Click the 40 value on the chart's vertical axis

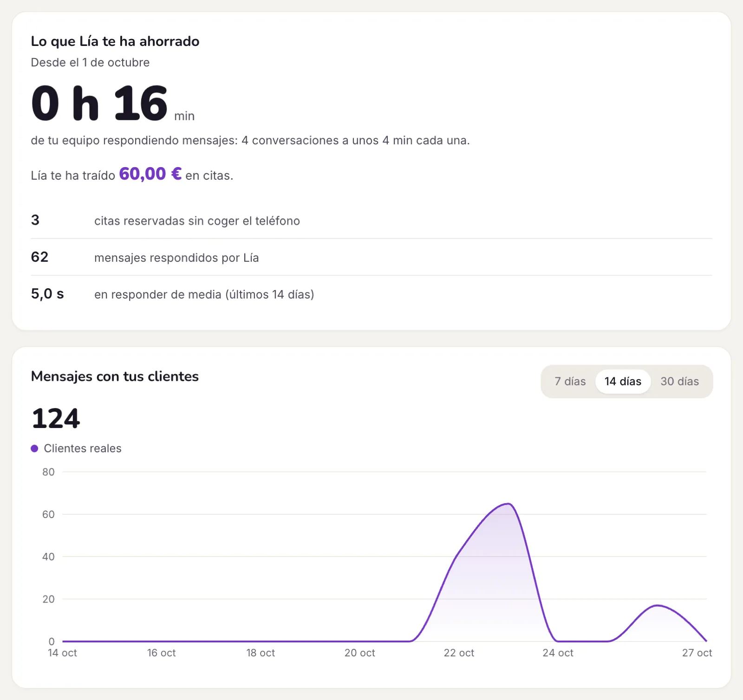(48, 557)
